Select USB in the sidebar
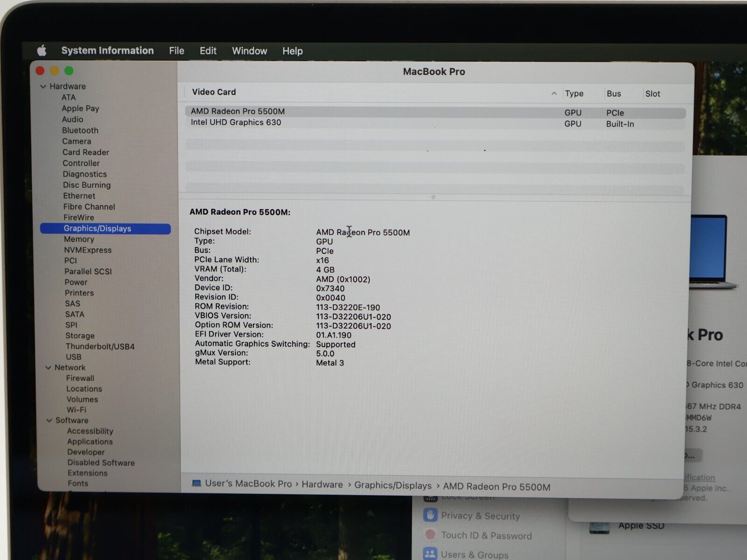Screen dimensions: 747x560 73,357
